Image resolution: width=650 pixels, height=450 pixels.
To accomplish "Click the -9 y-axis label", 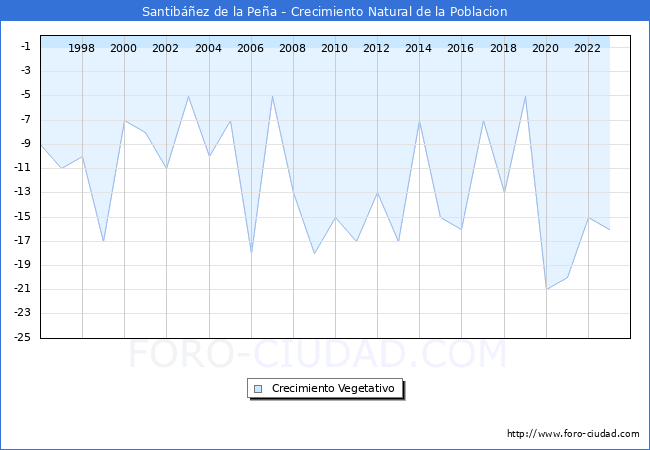I will point(26,143).
